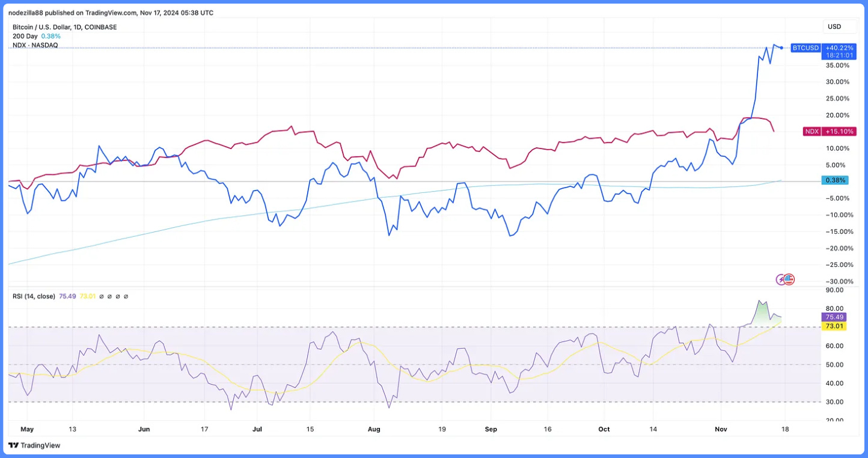Click the purple 75.49 value in RSI legend
Screen dimensions: 868x458
[x=67, y=296]
